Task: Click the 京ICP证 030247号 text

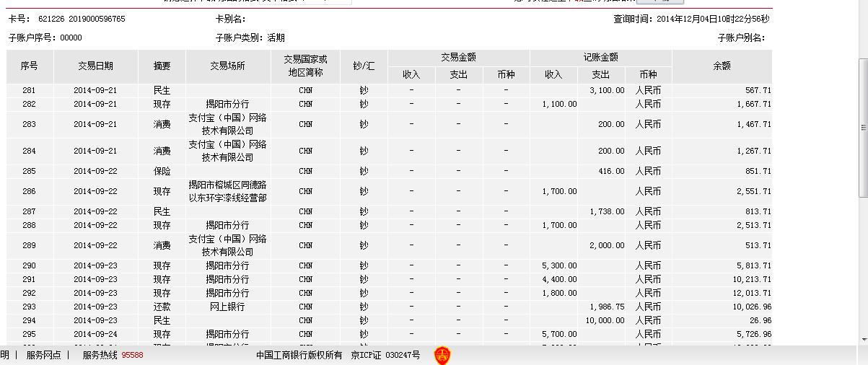Action: pos(385,355)
